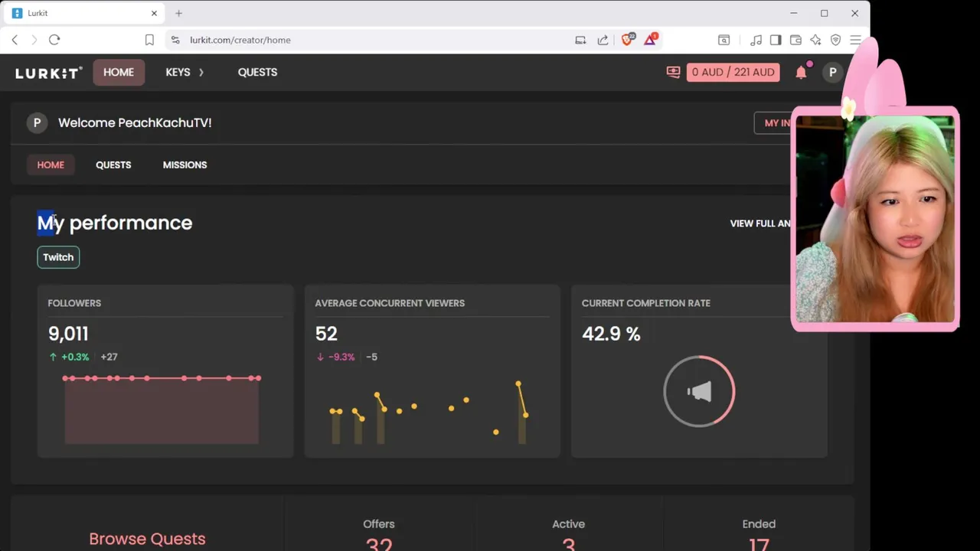980x551 pixels.
Task: Click the followers trend chart
Action: pyautogui.click(x=162, y=409)
